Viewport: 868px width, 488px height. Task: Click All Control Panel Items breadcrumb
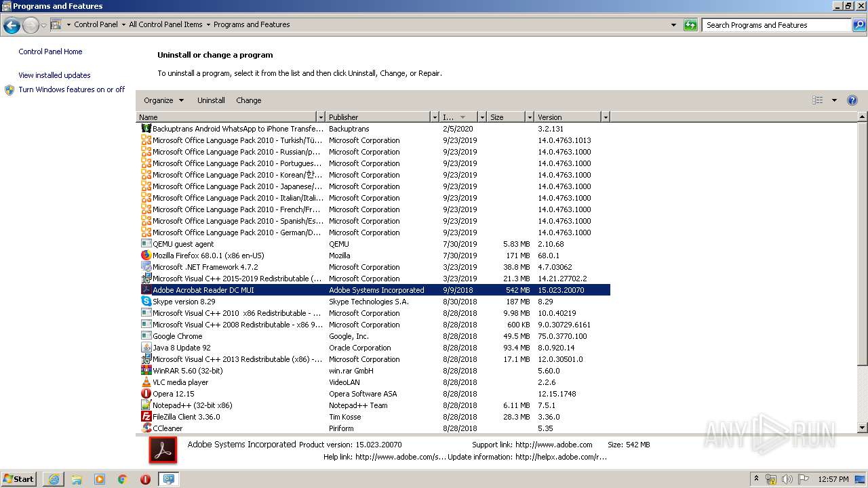(165, 24)
